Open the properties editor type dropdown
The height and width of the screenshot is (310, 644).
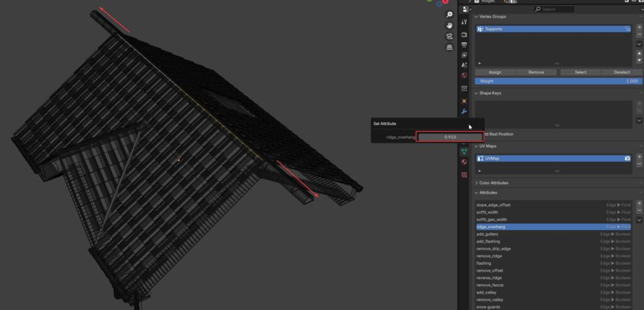click(467, 9)
